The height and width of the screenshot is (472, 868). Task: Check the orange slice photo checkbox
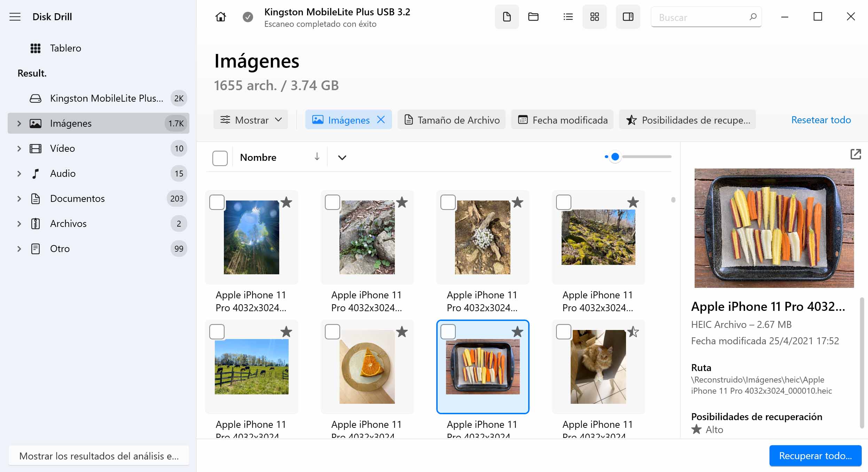[333, 332]
